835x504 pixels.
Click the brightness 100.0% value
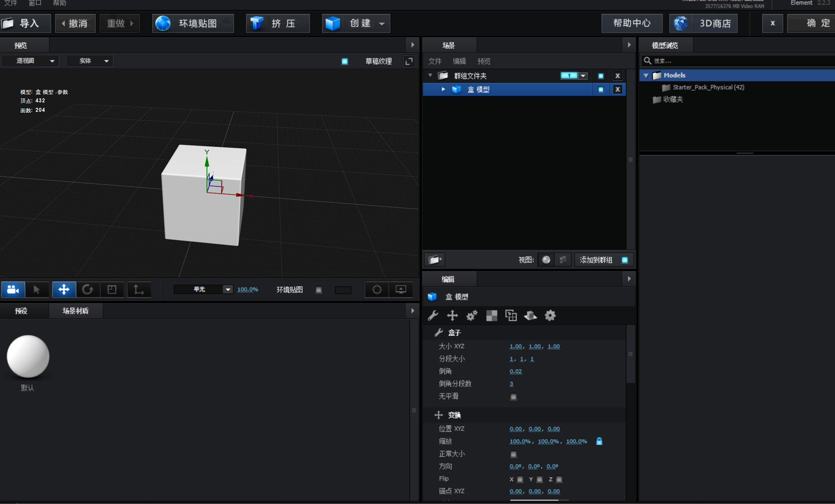pos(247,289)
